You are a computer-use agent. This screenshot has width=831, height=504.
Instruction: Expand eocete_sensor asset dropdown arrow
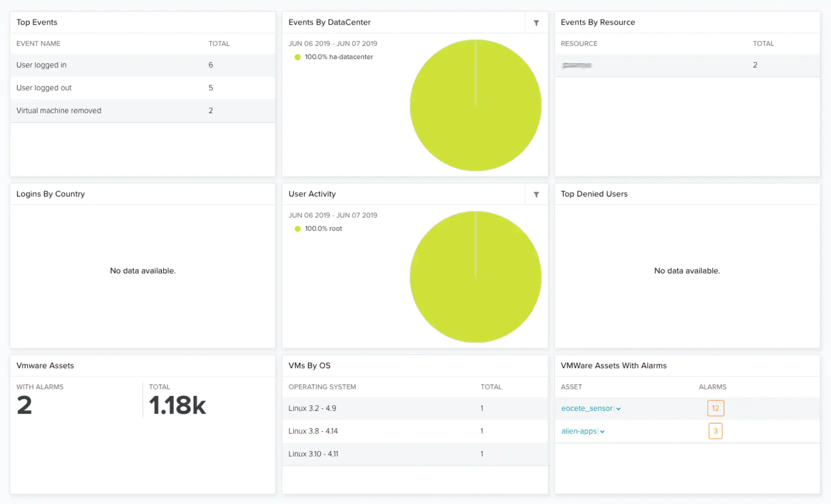tap(619, 409)
